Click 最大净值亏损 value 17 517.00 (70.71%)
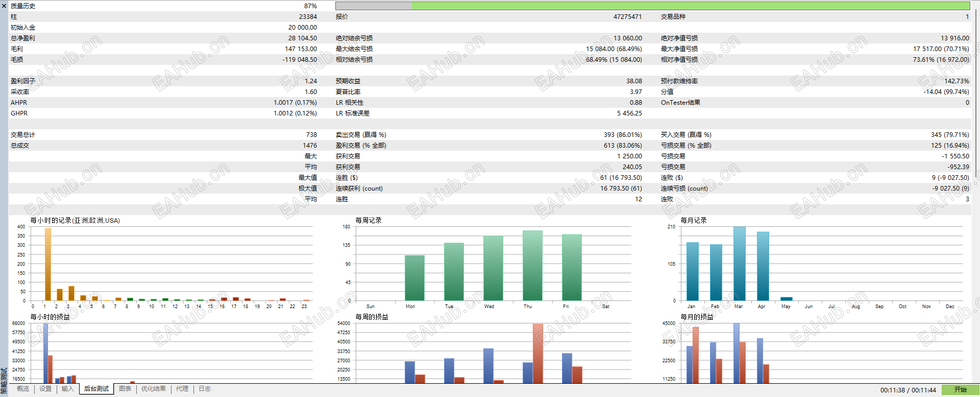 941,49
